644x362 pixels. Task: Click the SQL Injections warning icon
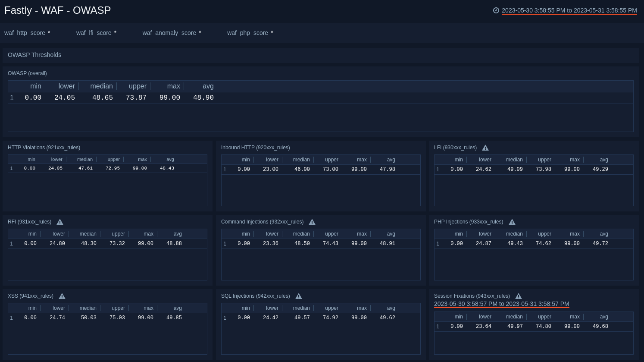(298, 296)
